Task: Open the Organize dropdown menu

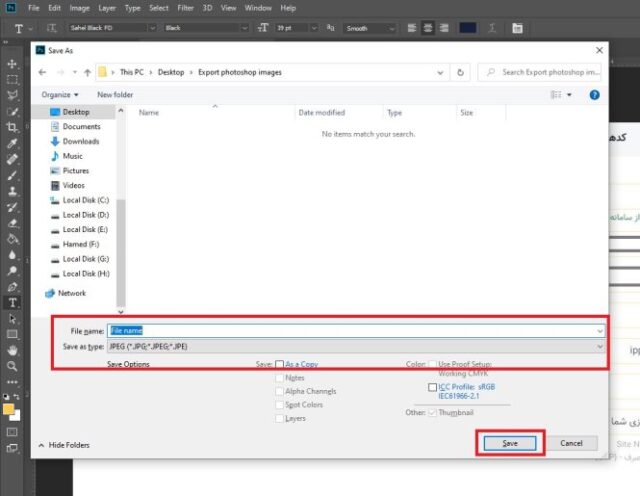Action: tap(60, 95)
